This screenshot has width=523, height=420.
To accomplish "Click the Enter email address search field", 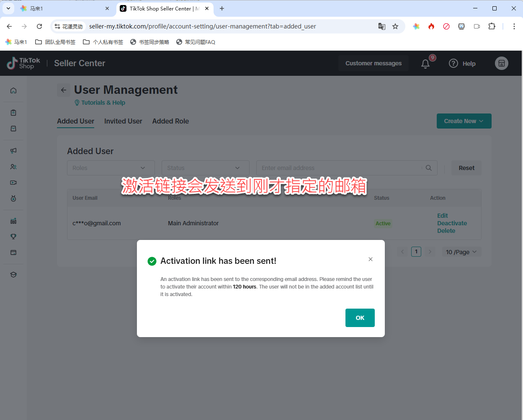I will 339,168.
